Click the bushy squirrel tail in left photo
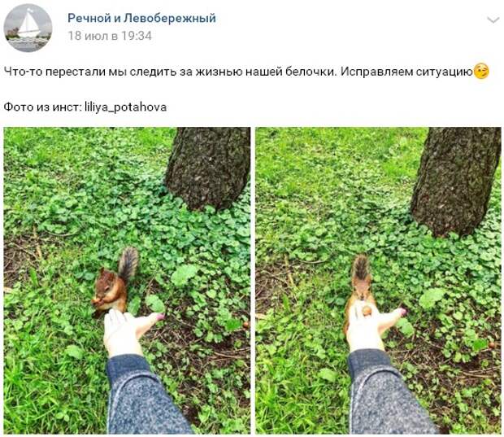Viewport: 504px width, 437px height. [x=128, y=264]
